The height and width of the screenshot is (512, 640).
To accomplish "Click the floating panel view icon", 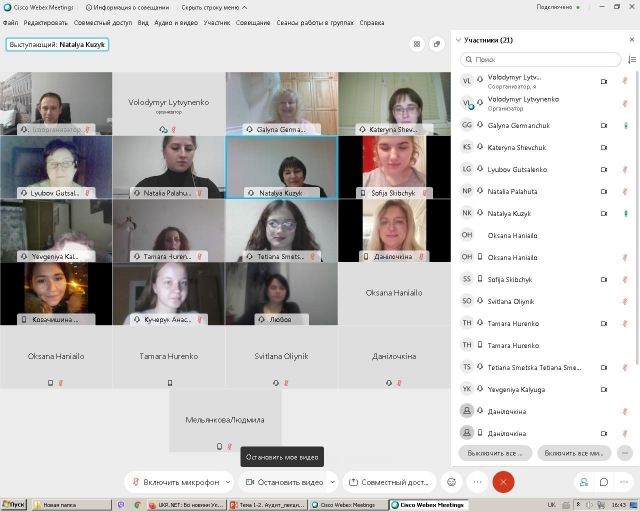I will (x=437, y=44).
